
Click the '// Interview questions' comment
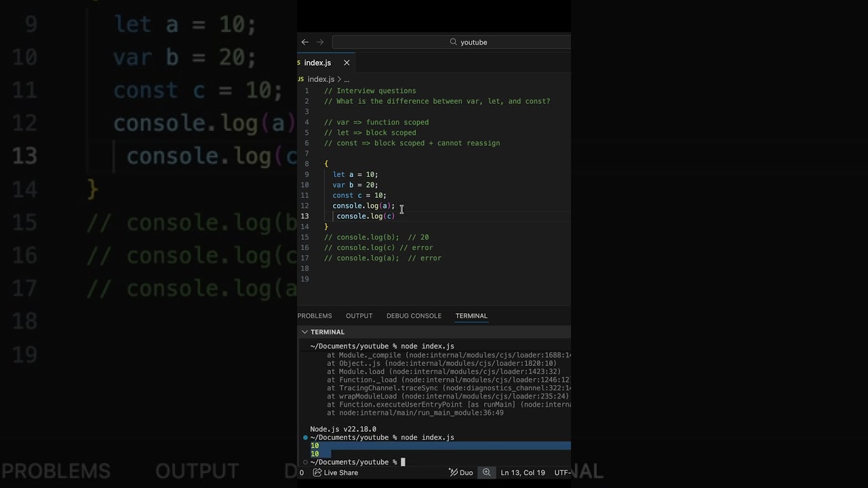click(x=370, y=91)
